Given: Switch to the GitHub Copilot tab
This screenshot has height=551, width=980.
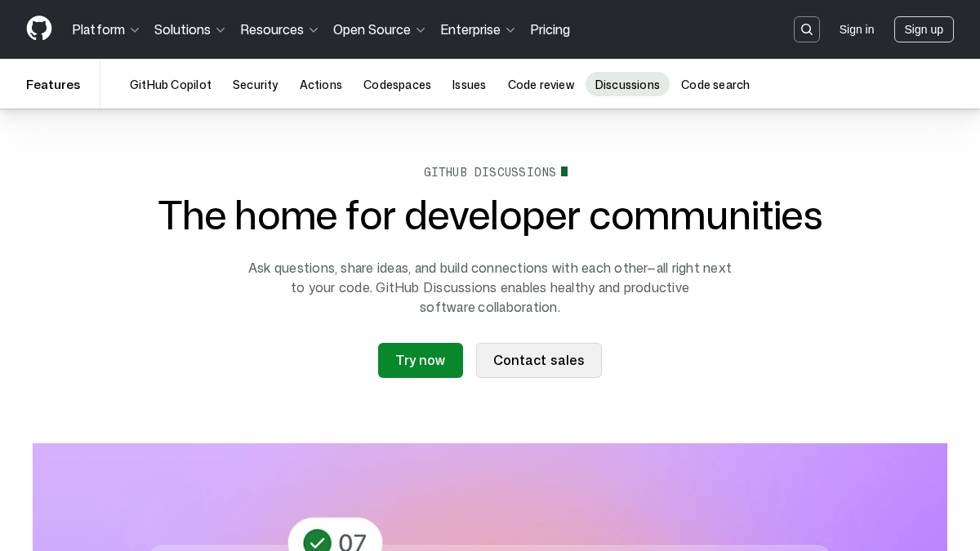Looking at the screenshot, I should (x=171, y=84).
